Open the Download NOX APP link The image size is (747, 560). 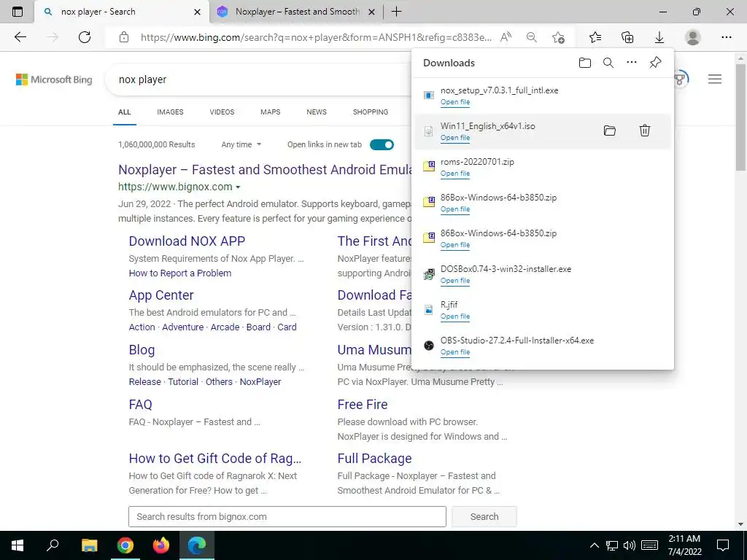(187, 241)
